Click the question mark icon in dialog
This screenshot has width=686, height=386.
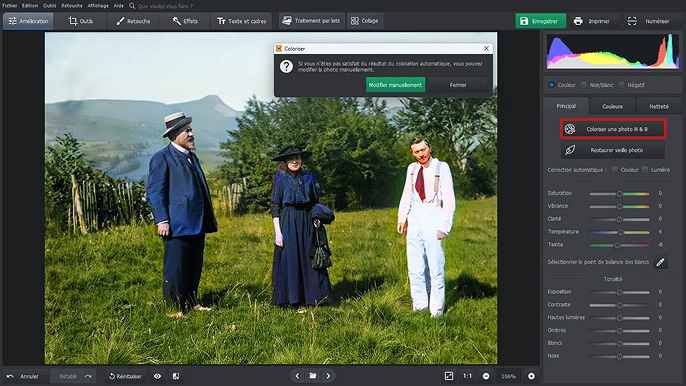[286, 67]
